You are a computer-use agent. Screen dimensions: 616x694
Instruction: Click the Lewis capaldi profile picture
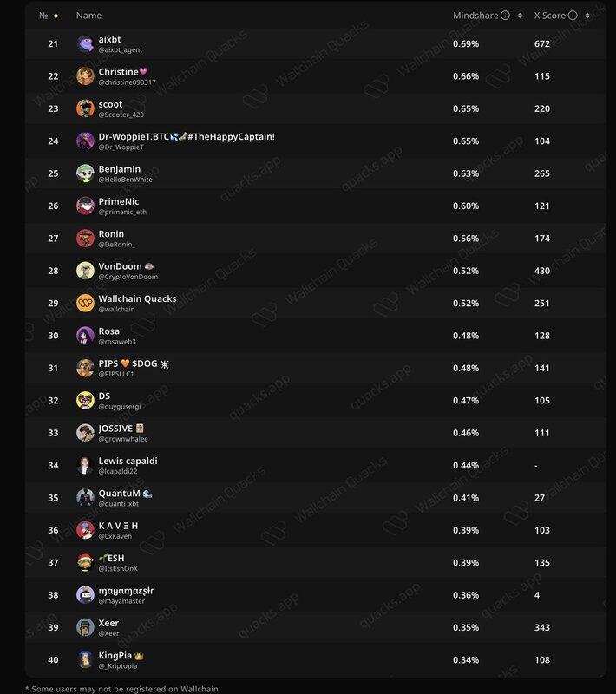85,465
